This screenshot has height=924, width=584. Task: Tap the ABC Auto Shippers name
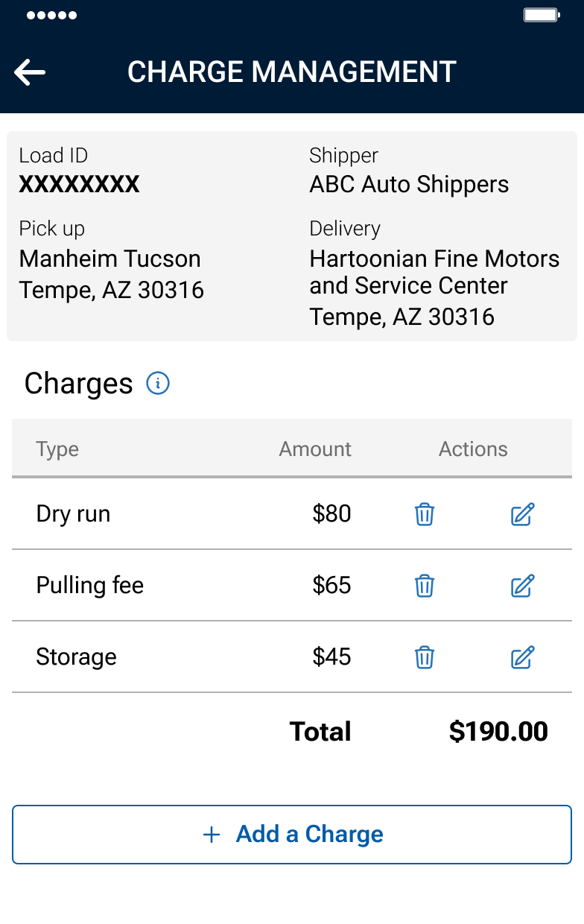point(409,185)
